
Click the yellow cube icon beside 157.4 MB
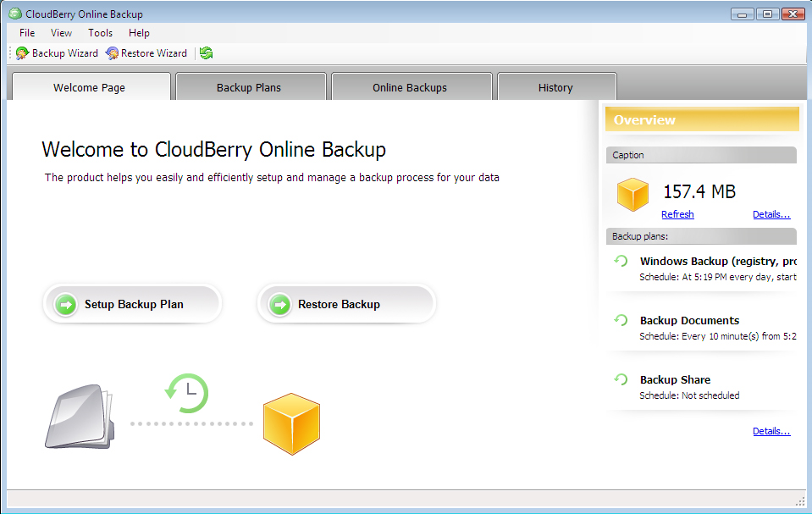coord(632,194)
